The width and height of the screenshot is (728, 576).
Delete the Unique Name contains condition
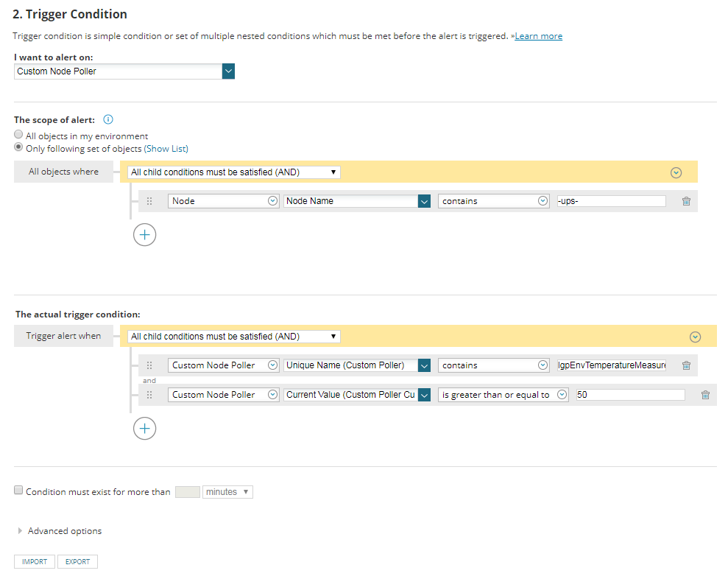[x=686, y=365]
